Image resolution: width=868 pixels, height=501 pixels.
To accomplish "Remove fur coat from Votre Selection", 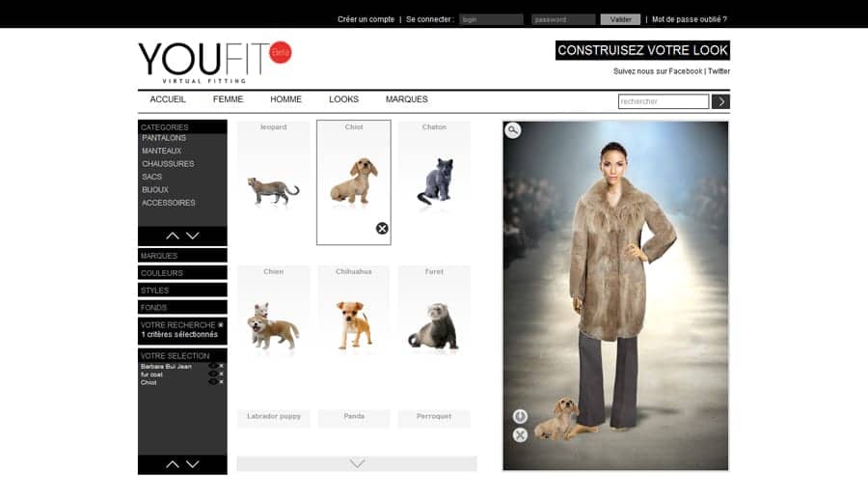I will (222, 375).
